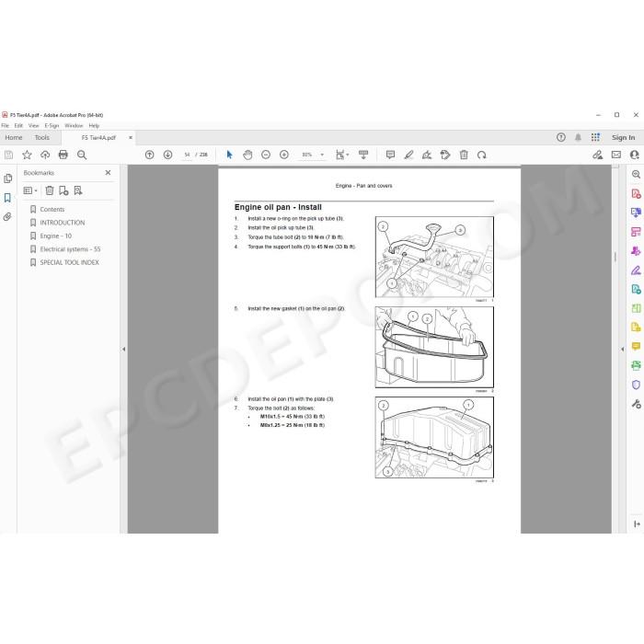Collapse the left navigation pane arrow
644x644 pixels.
click(x=123, y=349)
